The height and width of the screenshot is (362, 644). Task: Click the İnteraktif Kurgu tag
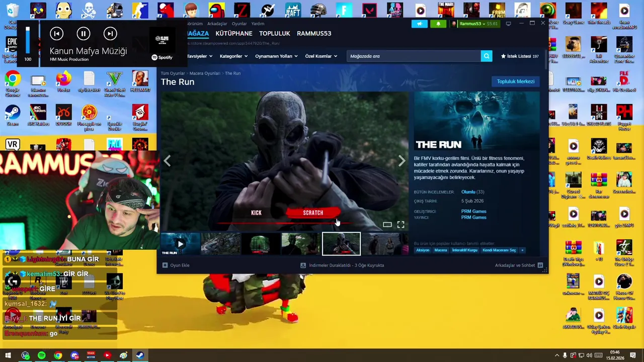(x=464, y=250)
